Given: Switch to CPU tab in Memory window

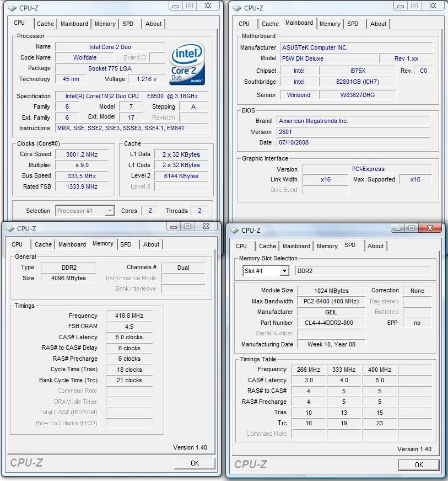Looking at the screenshot, I should point(17,244).
